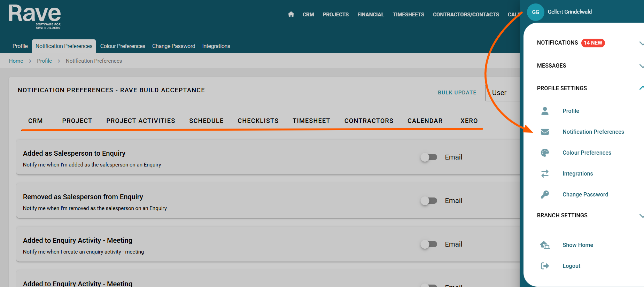Screen dimensions: 644x287
Task: Select the Notification Preferences sub-tab
Action: [x=64, y=46]
